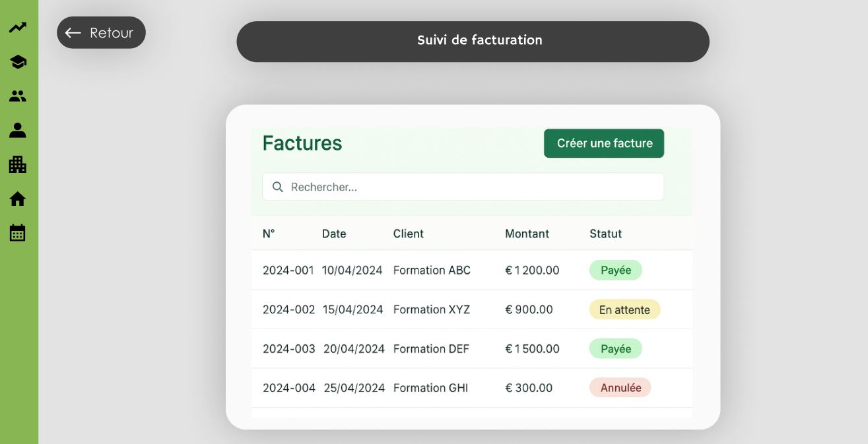Open the group of people sidebar icon
The image size is (868, 444).
point(18,96)
